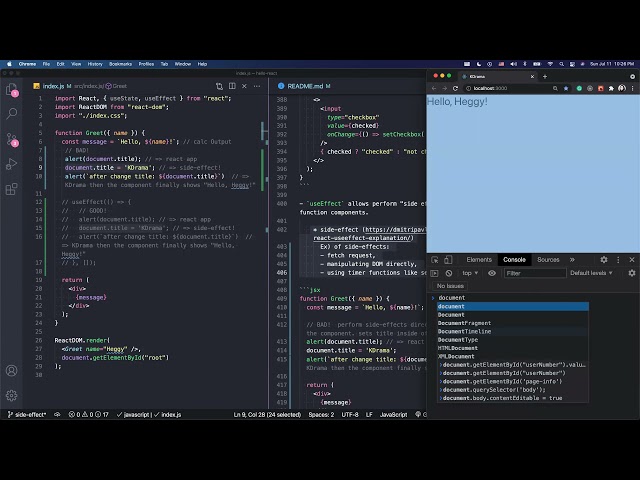This screenshot has height=480, width=640.
Task: Click the red extension icon in Chrome toolbar
Action: [600, 88]
